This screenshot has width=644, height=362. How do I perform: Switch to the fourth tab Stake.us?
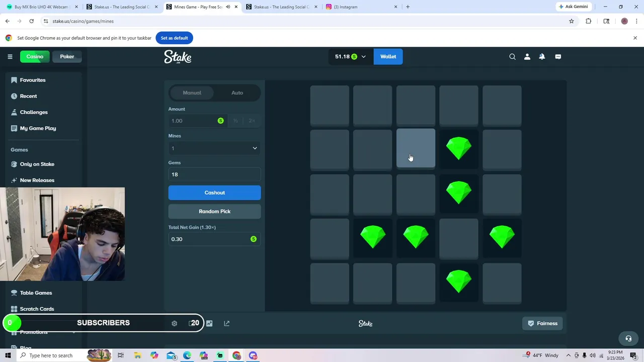coord(282,7)
